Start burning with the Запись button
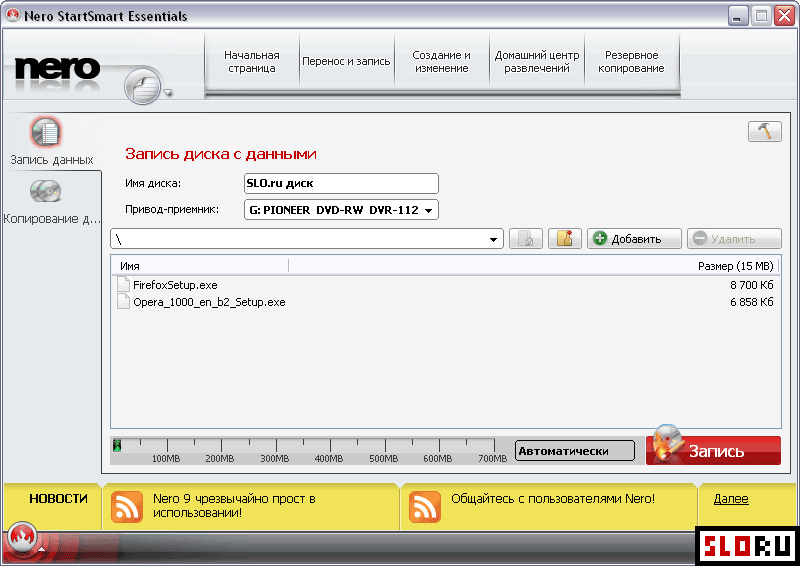The image size is (800, 566). [x=713, y=450]
